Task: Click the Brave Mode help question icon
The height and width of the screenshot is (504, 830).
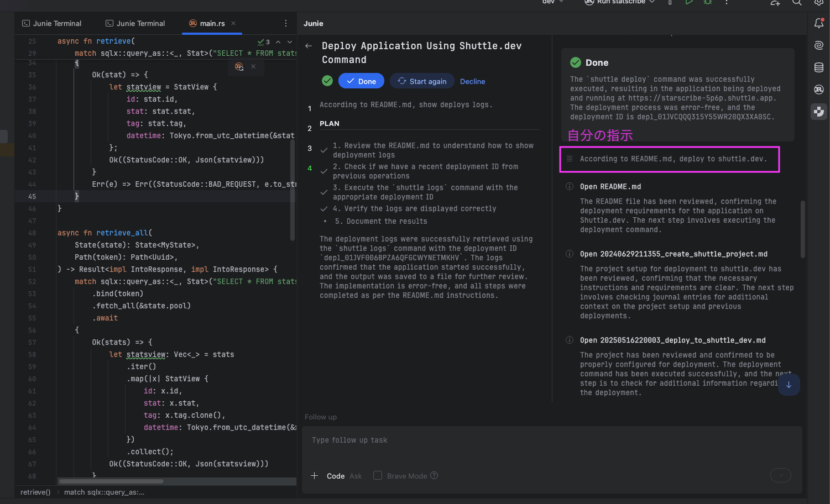Action: 434,476
